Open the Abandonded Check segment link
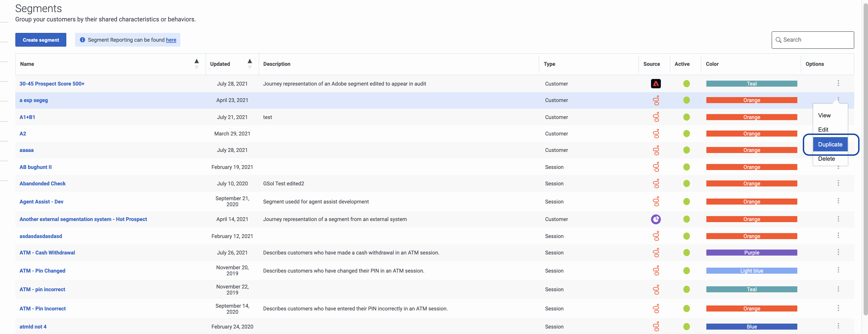This screenshot has width=868, height=334. (x=42, y=183)
